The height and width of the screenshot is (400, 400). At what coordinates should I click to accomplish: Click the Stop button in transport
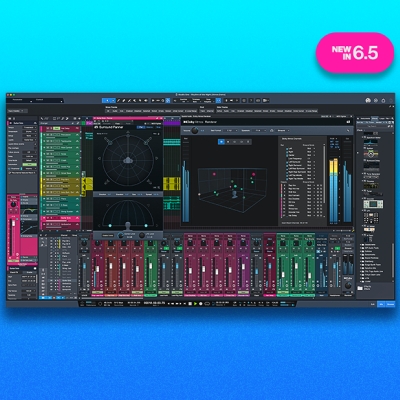190,304
